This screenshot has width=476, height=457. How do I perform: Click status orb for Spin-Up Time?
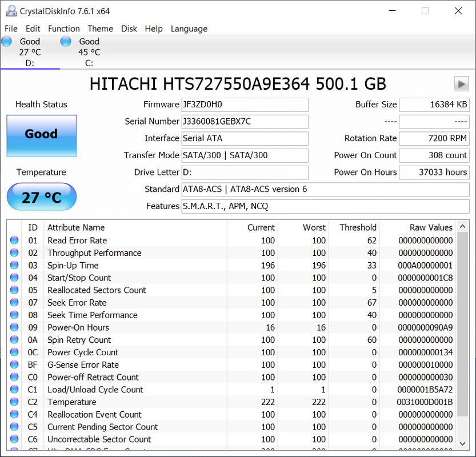pos(14,265)
